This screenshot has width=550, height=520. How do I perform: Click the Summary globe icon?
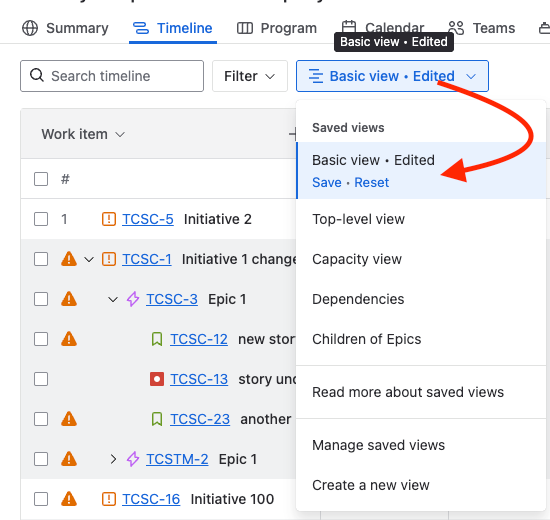click(30, 28)
